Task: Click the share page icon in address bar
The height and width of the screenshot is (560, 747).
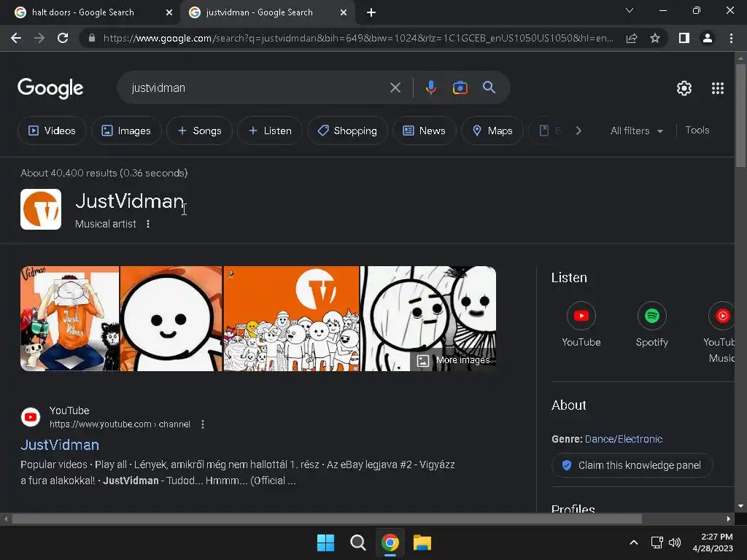Action: (x=632, y=38)
